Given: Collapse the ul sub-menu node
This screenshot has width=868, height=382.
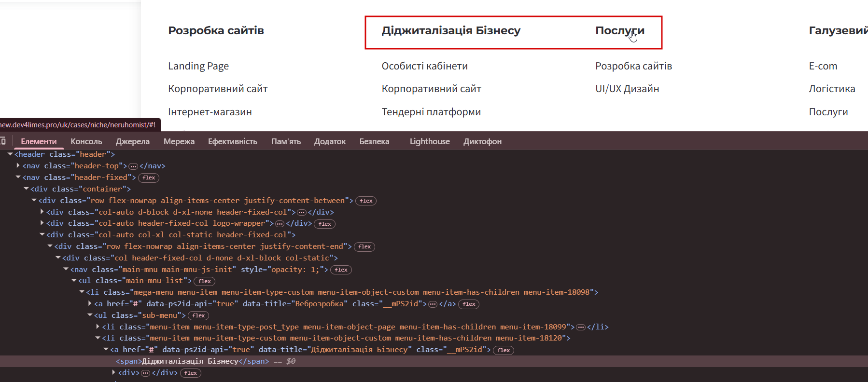Looking at the screenshot, I should pyautogui.click(x=90, y=315).
